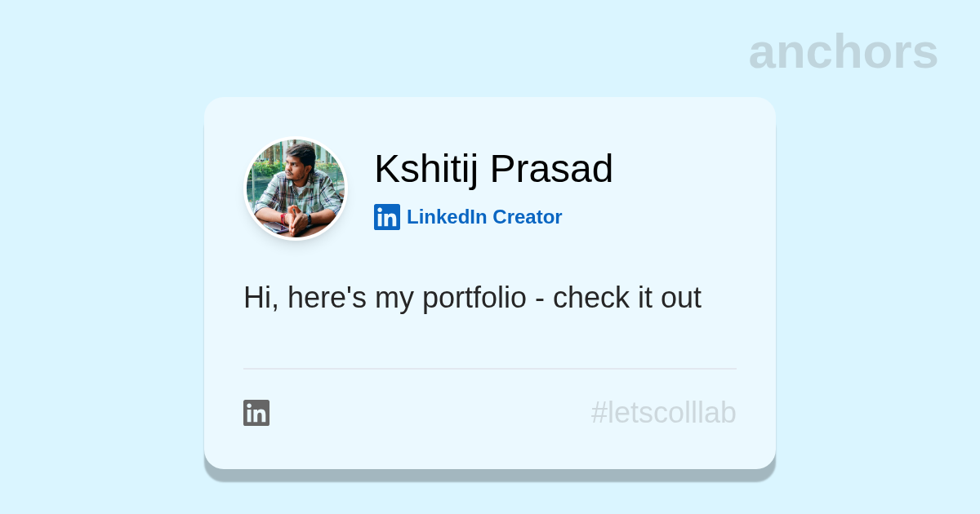Click the Kshitij Prasad name heading
The width and height of the screenshot is (980, 514).
(x=493, y=169)
